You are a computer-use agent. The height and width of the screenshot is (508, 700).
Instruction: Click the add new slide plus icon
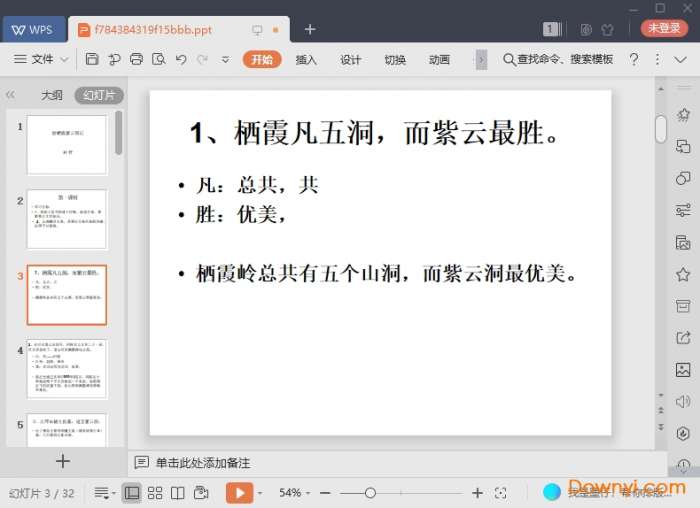63,461
